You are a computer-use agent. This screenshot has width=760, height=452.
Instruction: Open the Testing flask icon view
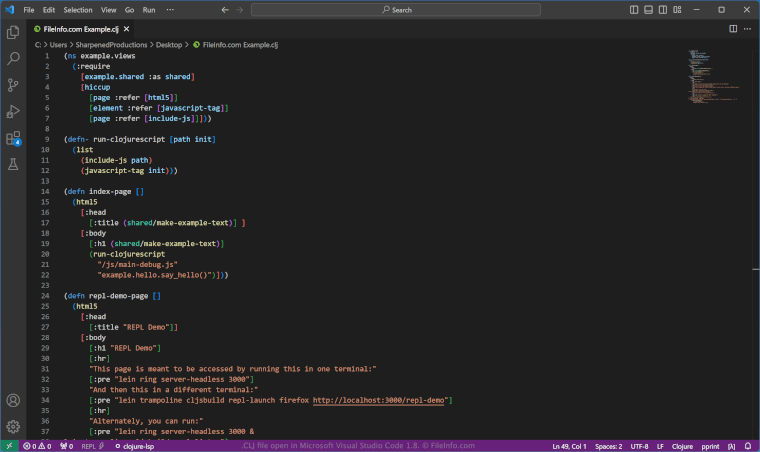13,164
